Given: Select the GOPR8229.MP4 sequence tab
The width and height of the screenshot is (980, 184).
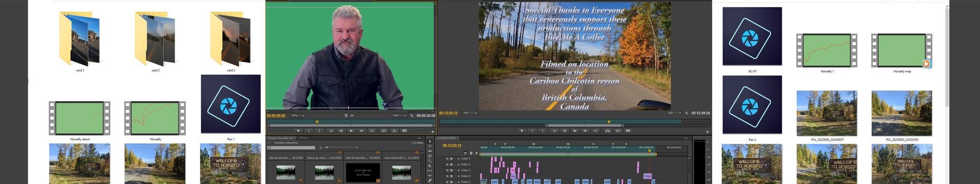Looking at the screenshot, I should point(447,137).
